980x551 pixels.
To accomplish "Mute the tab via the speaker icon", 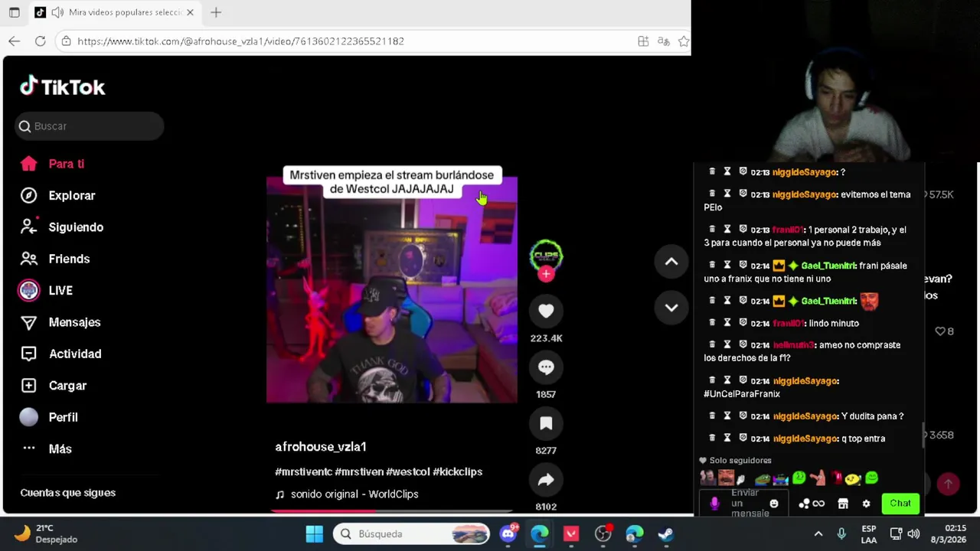I will [56, 12].
